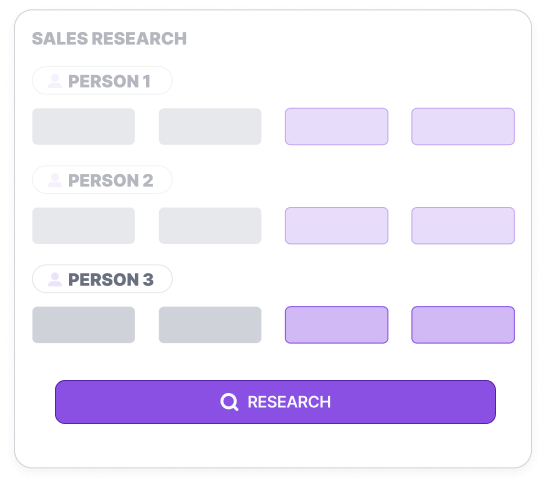Choose the first purple block under Person 1

click(x=336, y=126)
